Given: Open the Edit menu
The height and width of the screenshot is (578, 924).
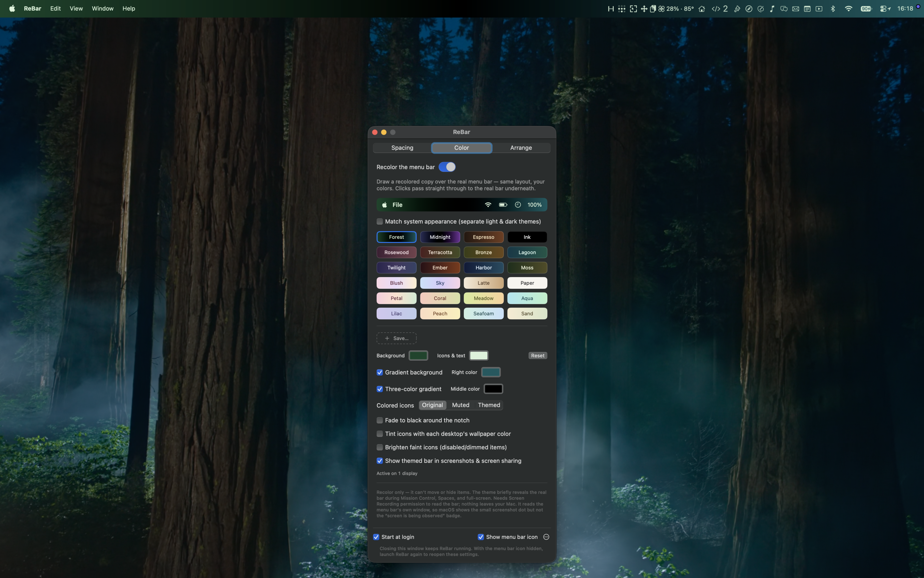Looking at the screenshot, I should click(56, 8).
